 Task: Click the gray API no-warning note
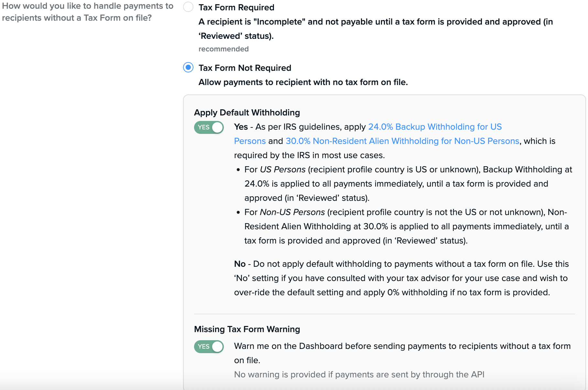359,374
